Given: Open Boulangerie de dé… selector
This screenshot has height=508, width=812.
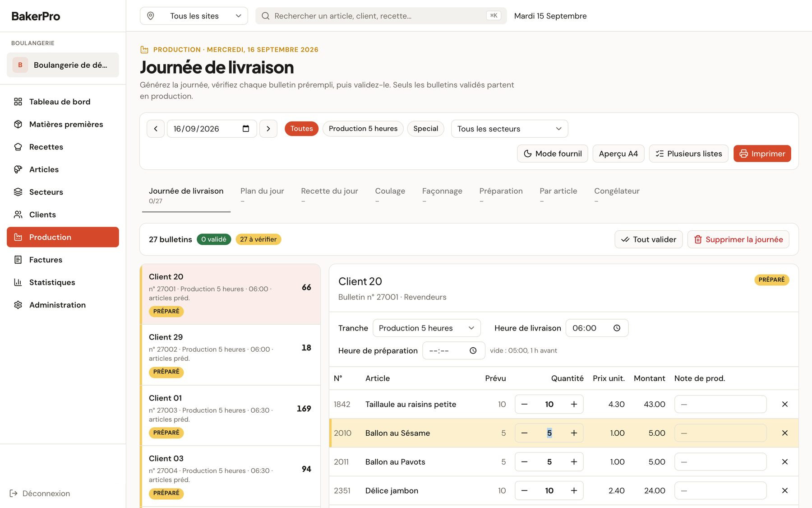Looking at the screenshot, I should (63, 65).
